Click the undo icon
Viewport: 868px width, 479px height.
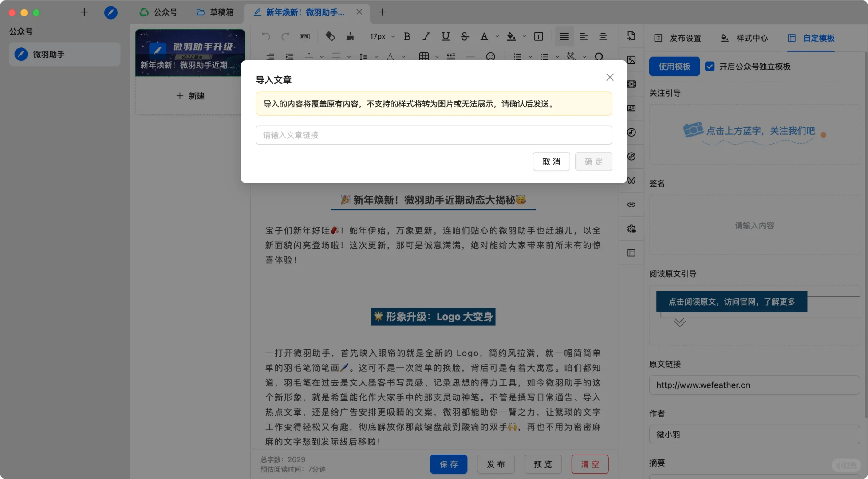(x=265, y=36)
